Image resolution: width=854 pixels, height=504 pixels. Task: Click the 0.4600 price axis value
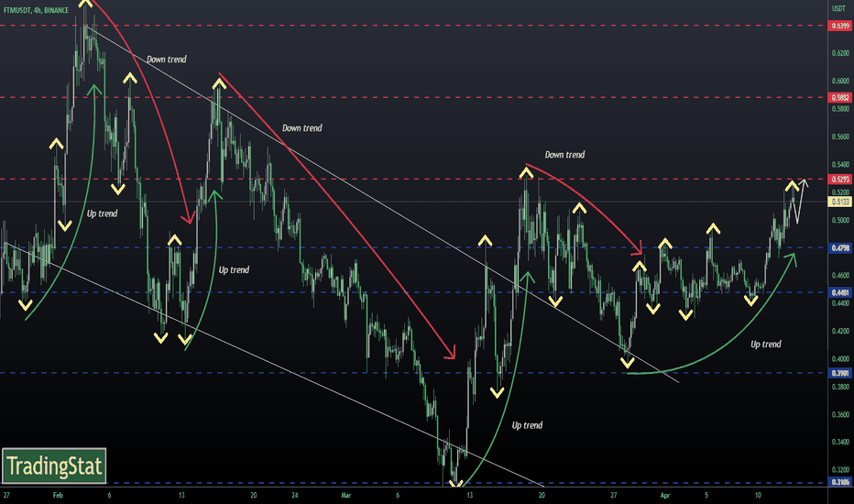coord(840,276)
